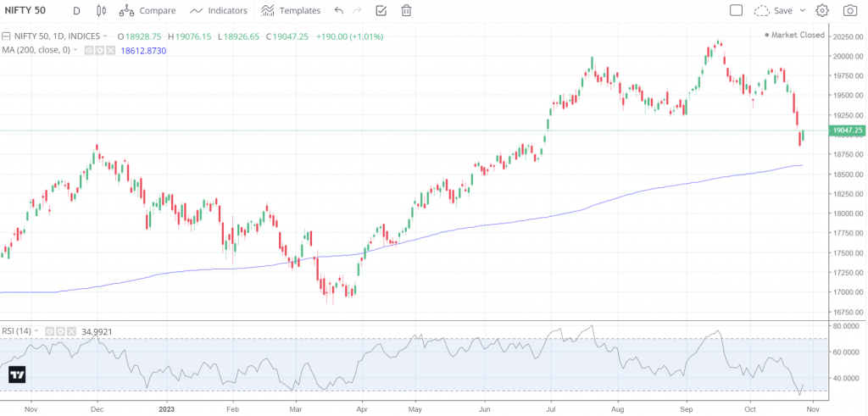Undo the last chart action
The image size is (868, 416).
[x=339, y=10]
